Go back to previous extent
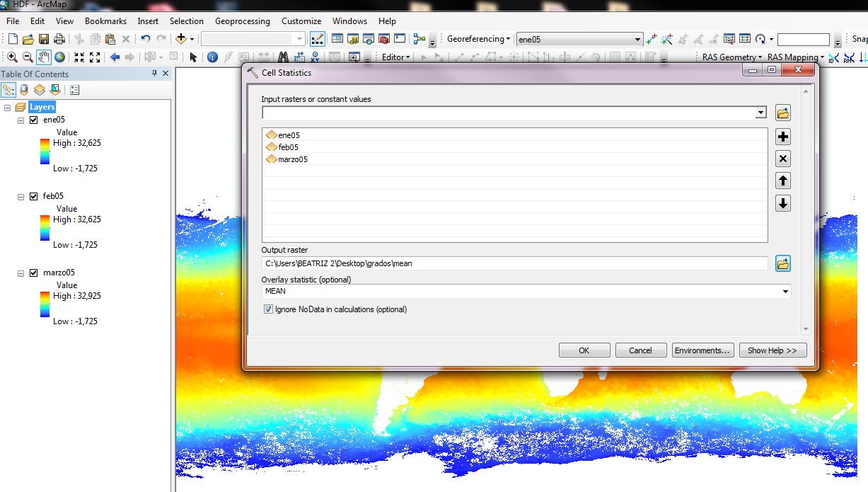The width and height of the screenshot is (868, 492). [115, 57]
